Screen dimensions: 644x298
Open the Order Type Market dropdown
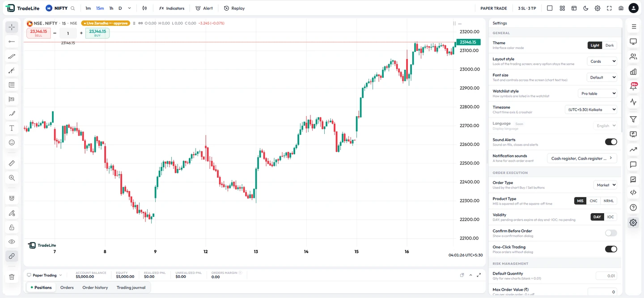[x=605, y=185]
